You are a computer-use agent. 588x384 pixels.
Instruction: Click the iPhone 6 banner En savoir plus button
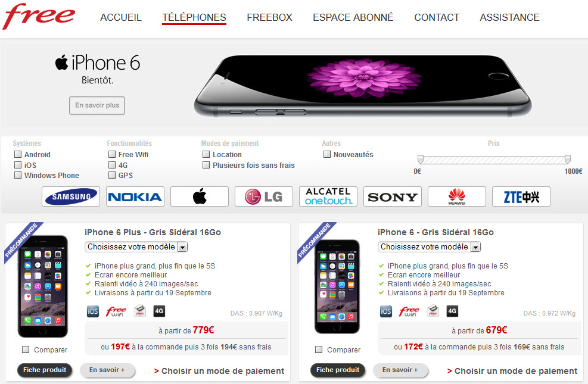(x=97, y=105)
